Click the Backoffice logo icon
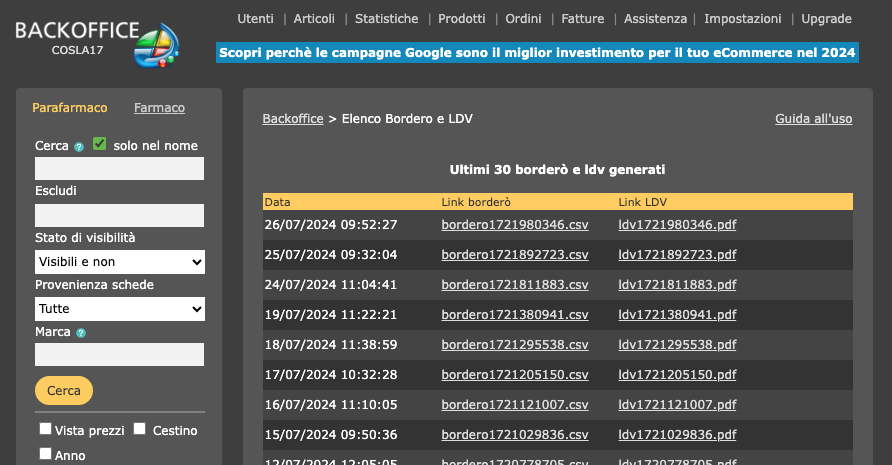The width and height of the screenshot is (892, 465). [157, 43]
